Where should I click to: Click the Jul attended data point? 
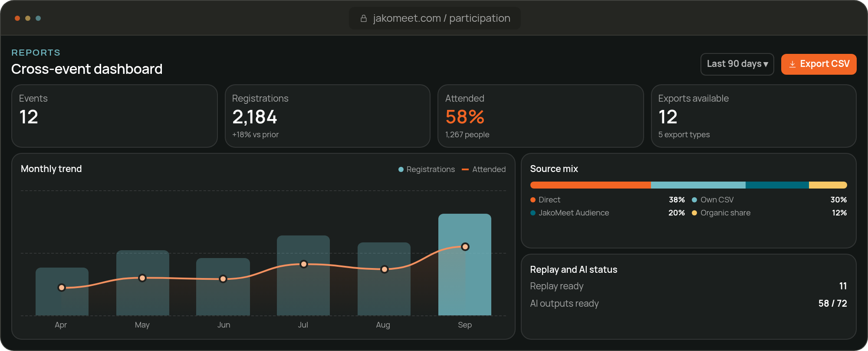[304, 264]
